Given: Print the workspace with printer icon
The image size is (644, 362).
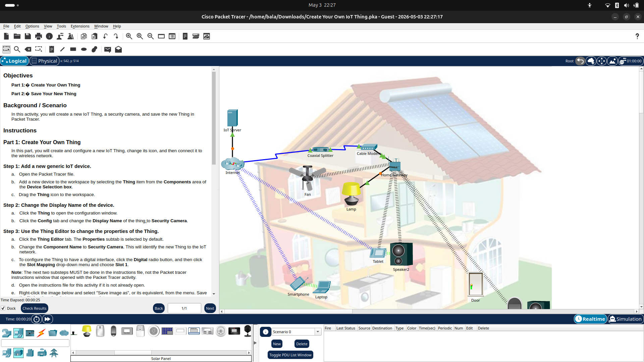Looking at the screenshot, I should click(39, 36).
